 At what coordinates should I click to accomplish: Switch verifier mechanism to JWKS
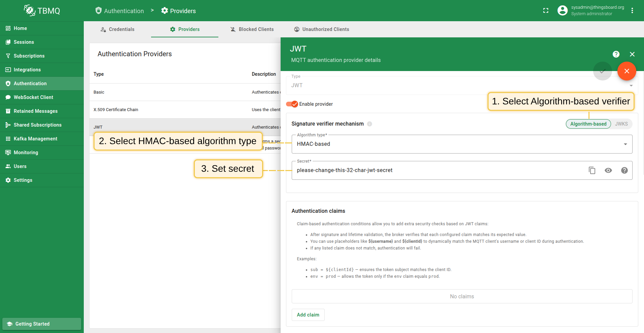click(x=621, y=124)
